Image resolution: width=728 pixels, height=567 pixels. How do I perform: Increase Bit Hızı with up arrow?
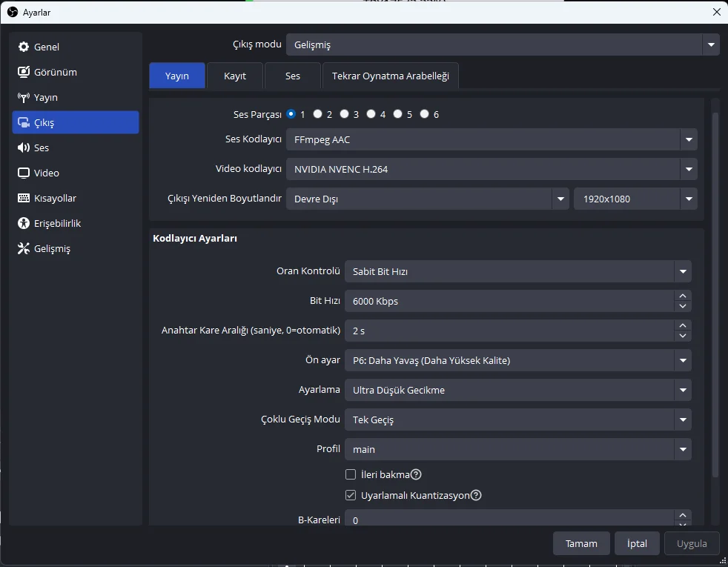pos(683,296)
